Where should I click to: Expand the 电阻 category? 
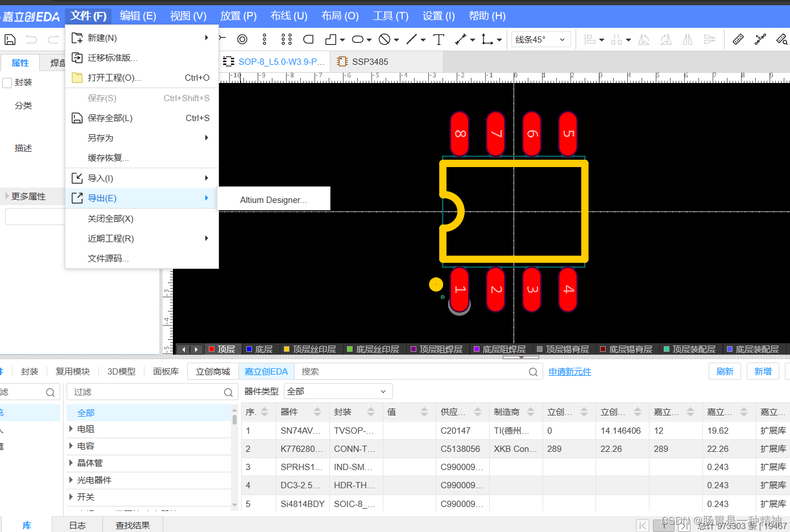click(71, 429)
